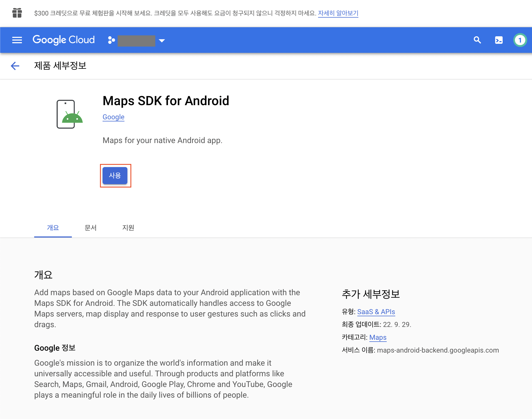Viewport: 532px width, 419px height.
Task: Click the gift icon in banner
Action: tap(17, 13)
